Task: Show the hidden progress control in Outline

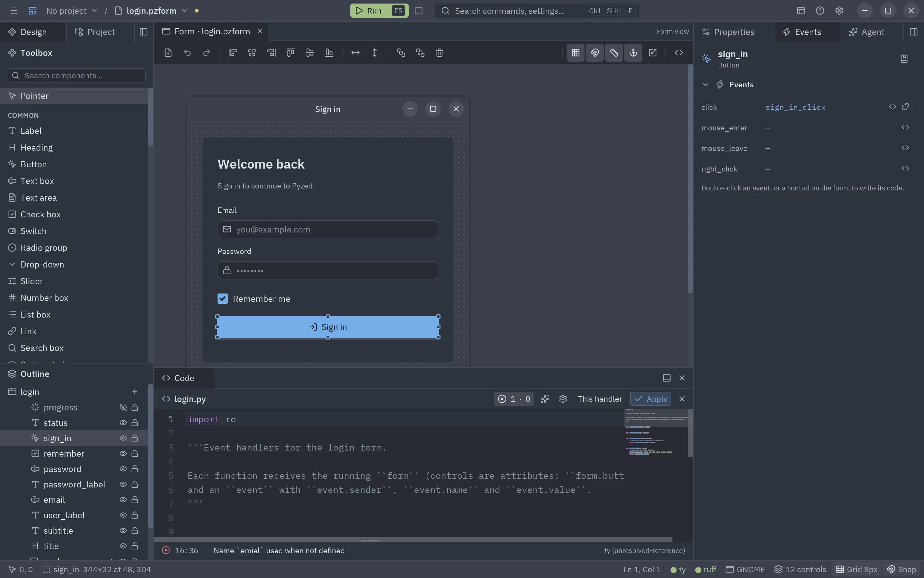Action: pos(123,407)
